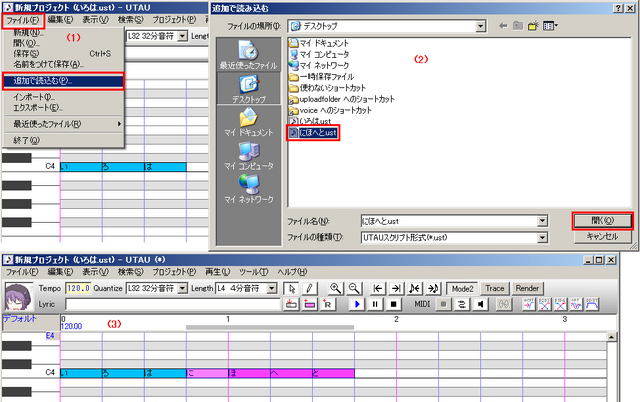
Task: Click the last envelope shape icon
Action: [592, 304]
